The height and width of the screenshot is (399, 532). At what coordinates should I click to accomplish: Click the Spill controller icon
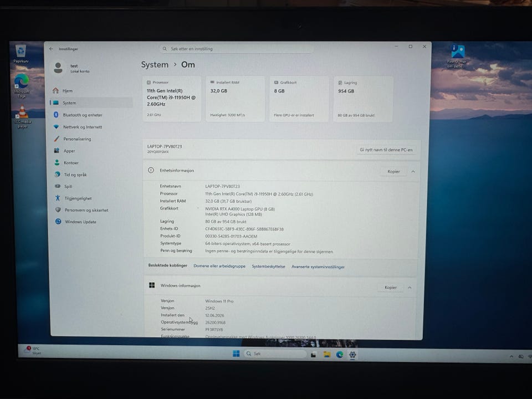tap(58, 186)
